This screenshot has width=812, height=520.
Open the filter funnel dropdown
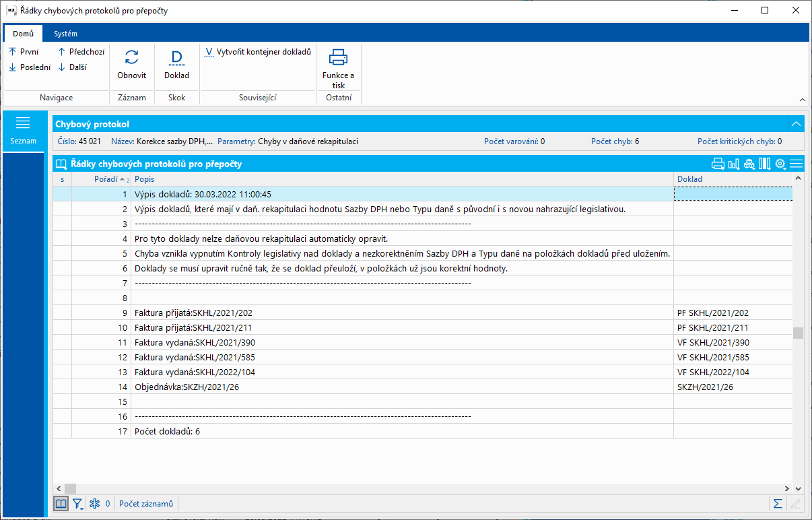(x=78, y=503)
